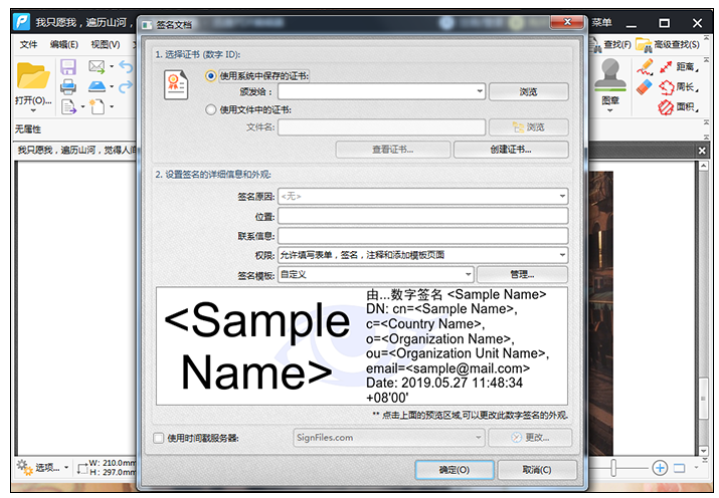Click the page layout icon beside zoom
Screen dimensions: 719x498
coord(679,468)
